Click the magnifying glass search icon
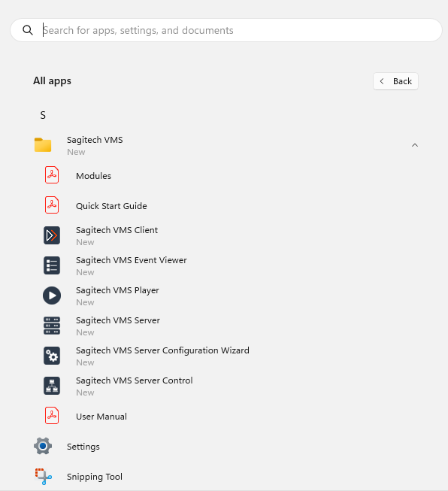The image size is (448, 491). click(x=28, y=30)
